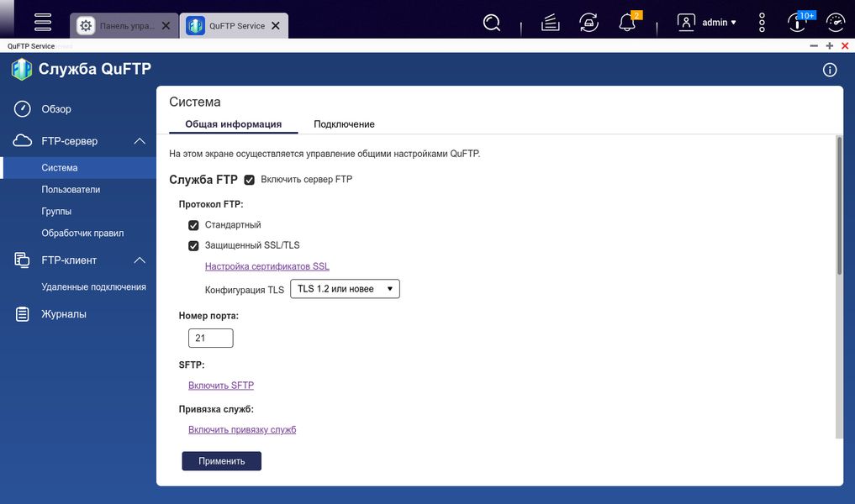The width and height of the screenshot is (855, 504).
Task: Click the Применить button
Action: (x=221, y=461)
